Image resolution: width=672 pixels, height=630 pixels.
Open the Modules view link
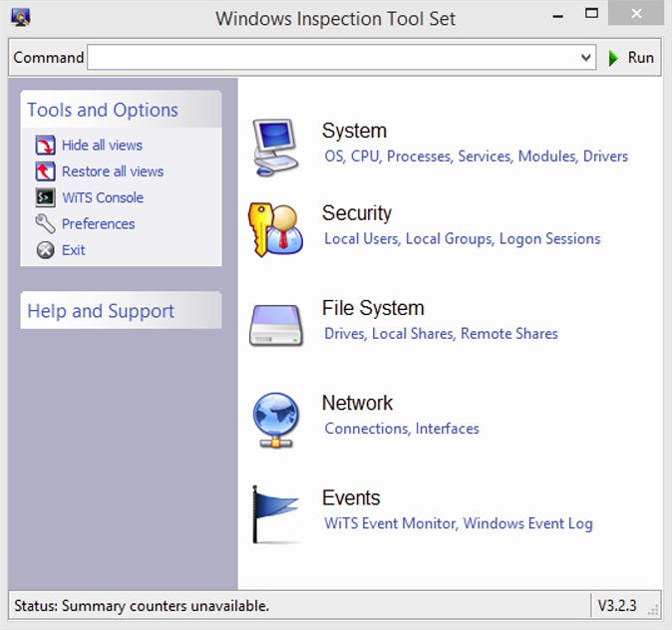tap(547, 157)
